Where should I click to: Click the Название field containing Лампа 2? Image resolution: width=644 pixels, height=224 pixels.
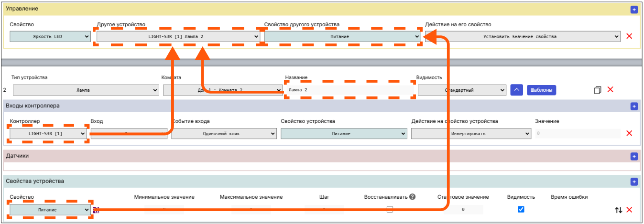pos(349,90)
